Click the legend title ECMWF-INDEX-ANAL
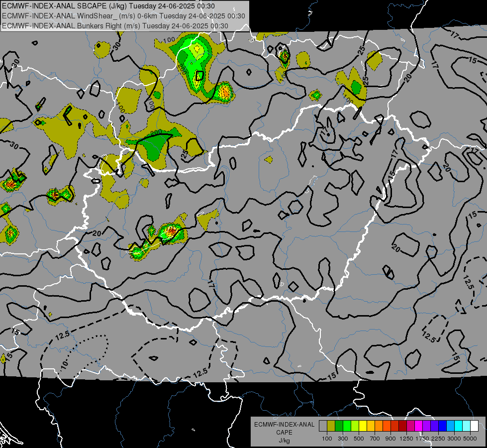The image size is (487, 448). point(284,425)
